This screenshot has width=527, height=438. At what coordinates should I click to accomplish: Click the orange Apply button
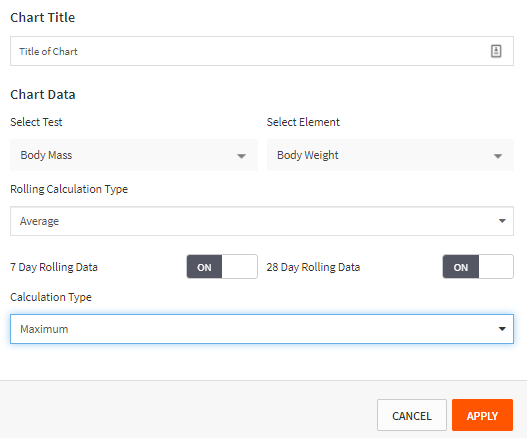(x=482, y=415)
